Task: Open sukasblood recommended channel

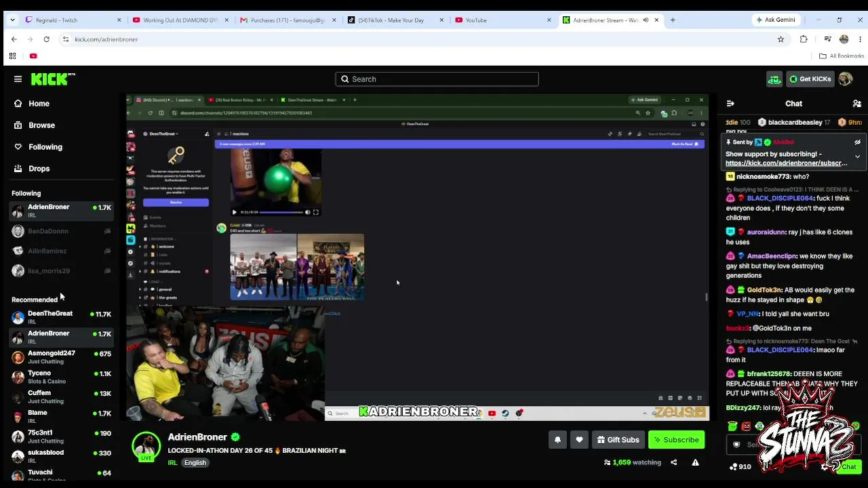Action: (61, 456)
